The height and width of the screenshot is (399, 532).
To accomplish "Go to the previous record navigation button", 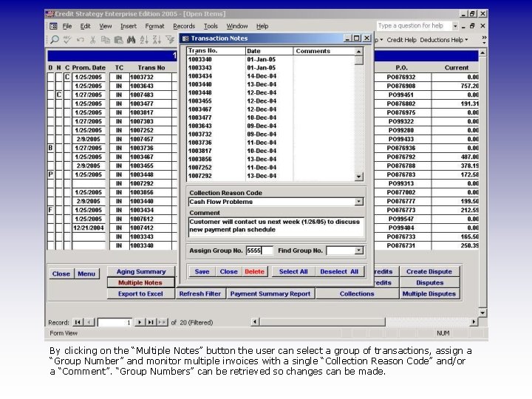I will click(x=89, y=322).
